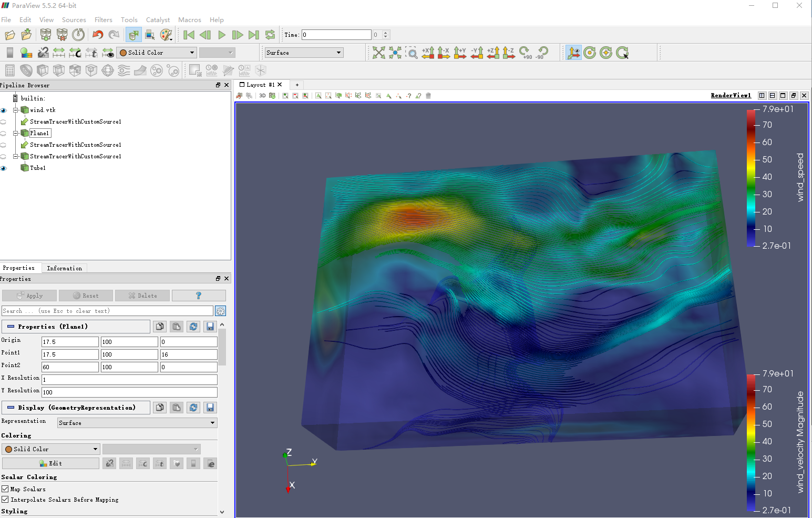Rescale to data range icon
Screen dimensions: 812x518
(59, 53)
